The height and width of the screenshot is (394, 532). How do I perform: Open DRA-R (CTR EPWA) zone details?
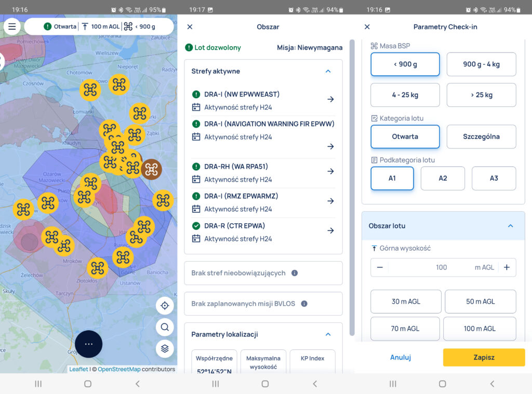(330, 231)
